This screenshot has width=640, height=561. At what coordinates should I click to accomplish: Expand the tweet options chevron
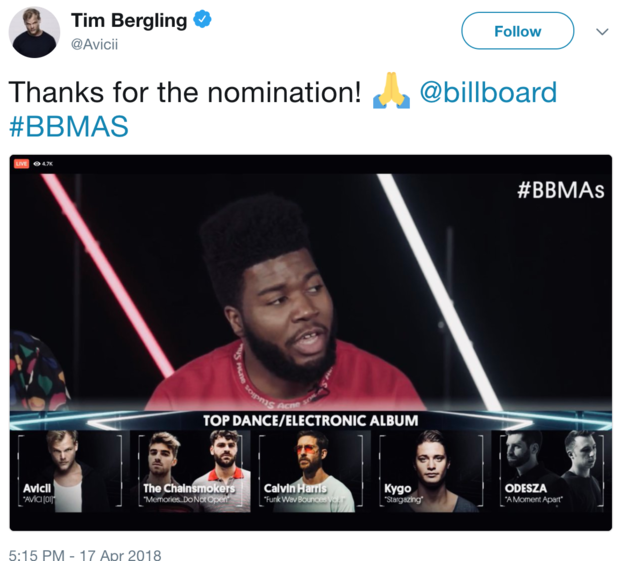pyautogui.click(x=602, y=32)
